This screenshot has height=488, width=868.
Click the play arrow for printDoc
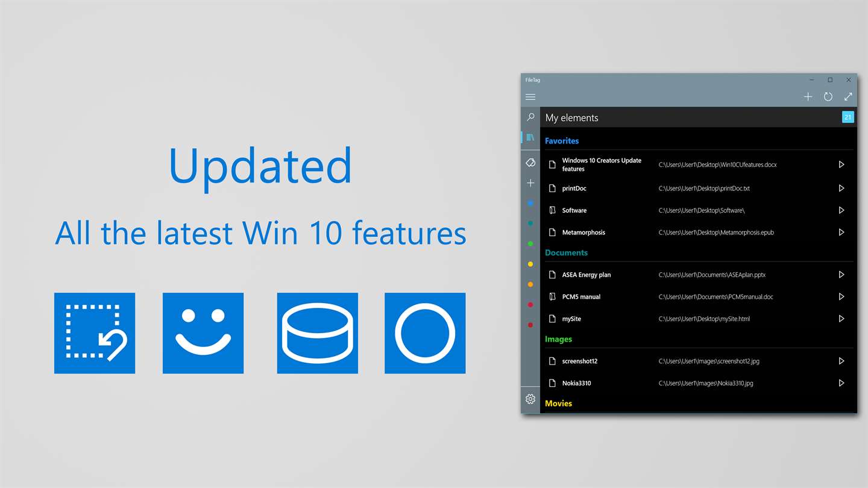(841, 189)
